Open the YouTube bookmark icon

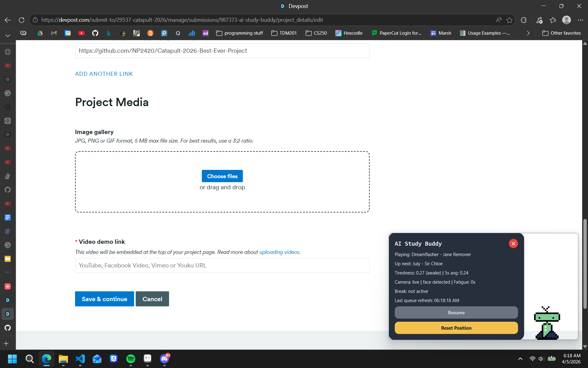[81, 33]
